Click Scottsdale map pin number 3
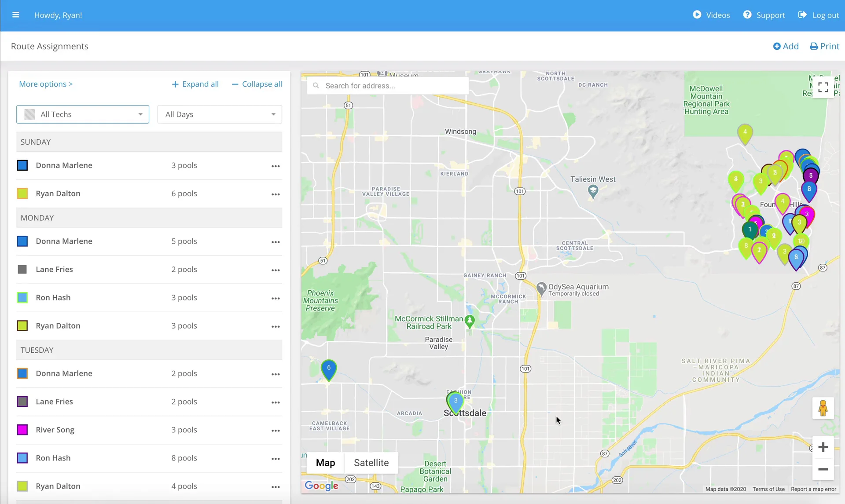The height and width of the screenshot is (504, 845). click(456, 402)
